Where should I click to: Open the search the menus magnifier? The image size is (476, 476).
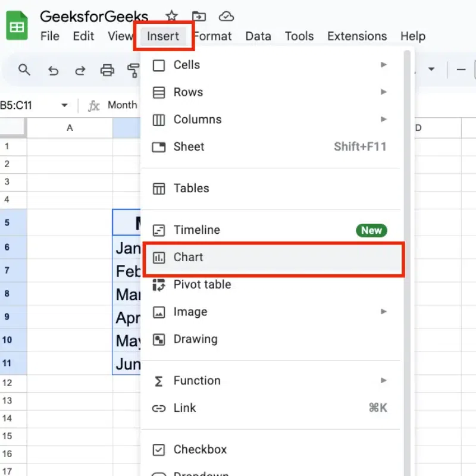pos(24,70)
